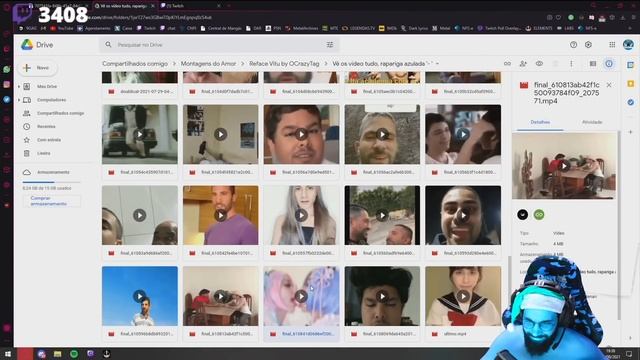Click the details panel scrollbar
640x360 pixels.
(619, 224)
